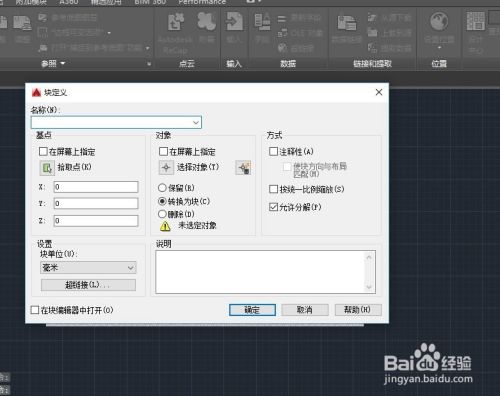Click the warning icon beside 未选定对象
This screenshot has width=500, height=396.
point(165,226)
